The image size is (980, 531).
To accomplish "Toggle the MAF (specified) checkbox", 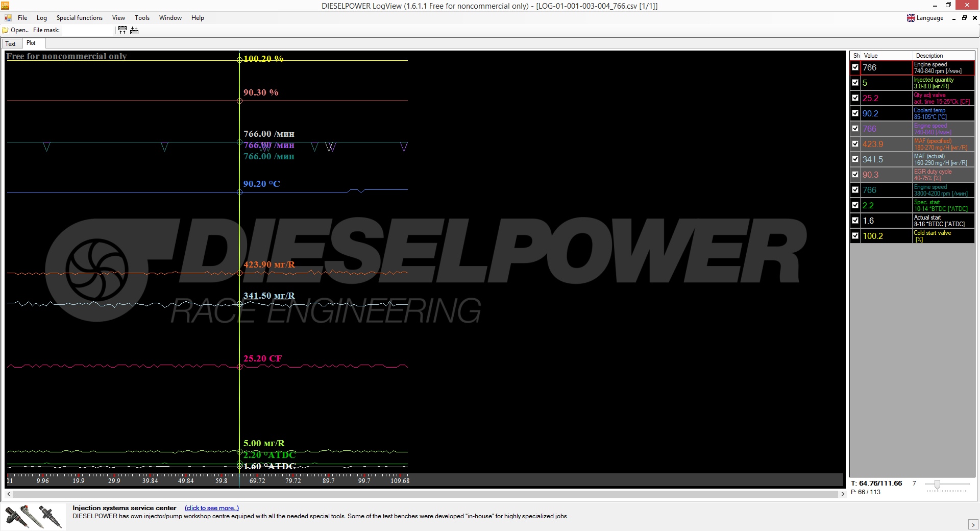I will point(855,144).
